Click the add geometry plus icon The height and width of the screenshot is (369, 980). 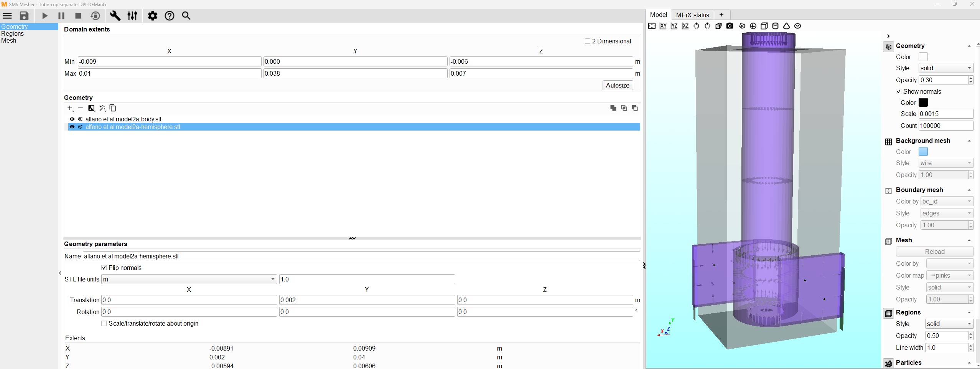pos(70,108)
